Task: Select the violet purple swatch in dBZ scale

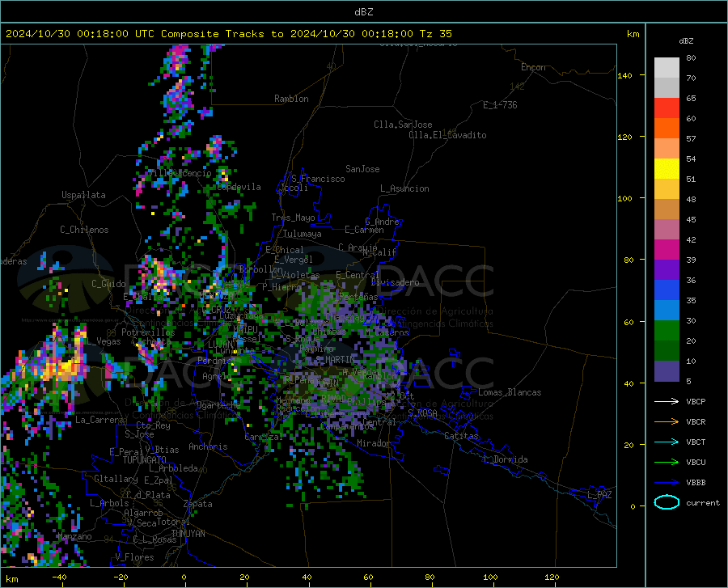Action: [x=667, y=270]
